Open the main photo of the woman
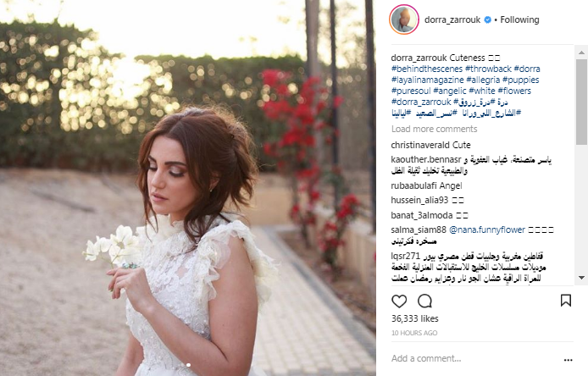Viewport: 588px width, 376px height. [x=188, y=188]
